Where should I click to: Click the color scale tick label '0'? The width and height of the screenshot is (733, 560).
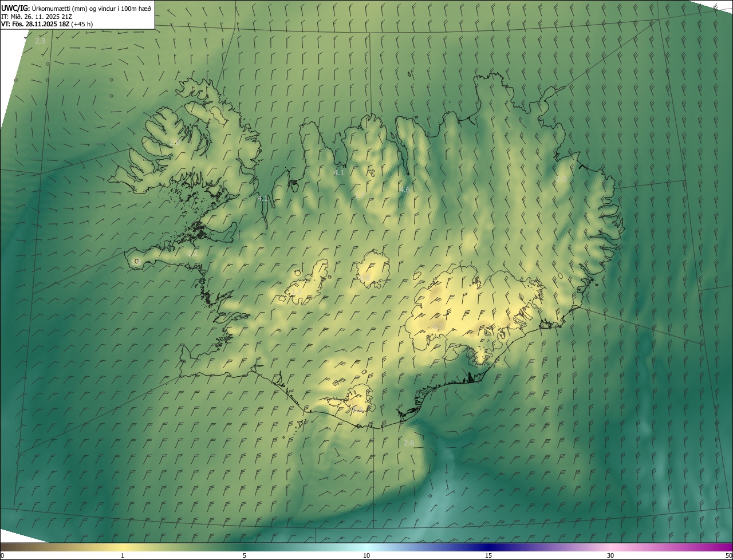(2, 555)
